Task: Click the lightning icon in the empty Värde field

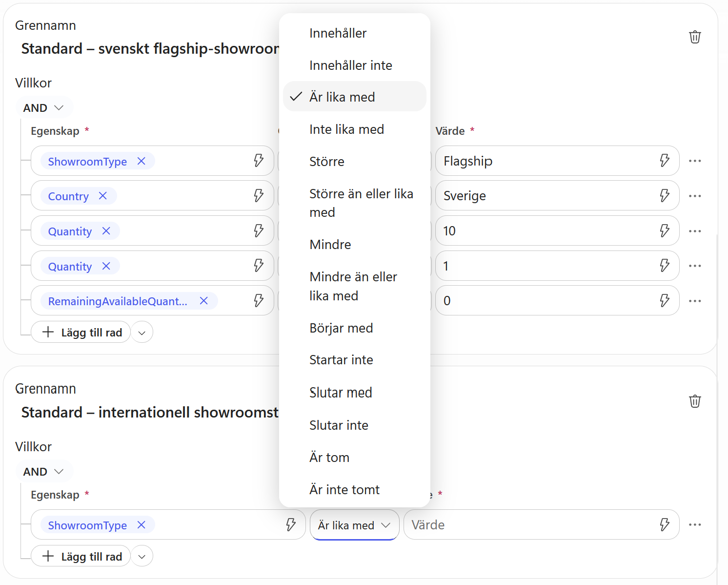Action: coord(665,525)
